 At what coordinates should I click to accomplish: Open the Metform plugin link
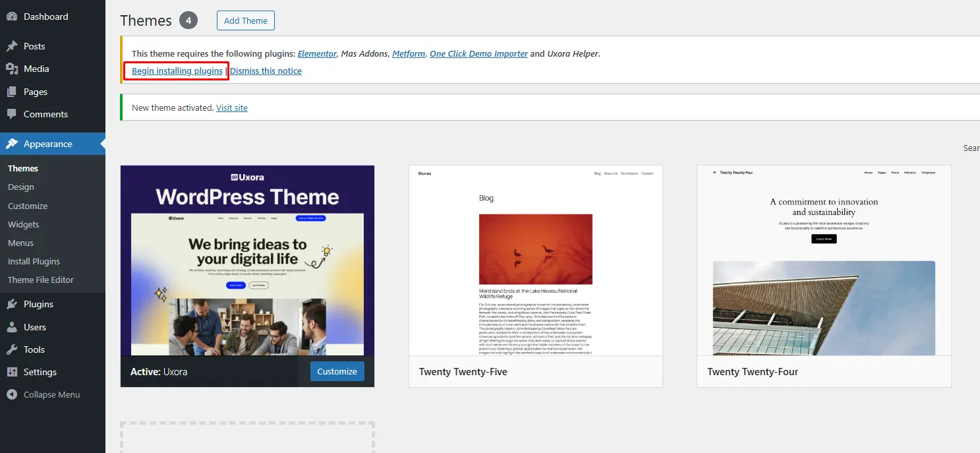pos(409,53)
